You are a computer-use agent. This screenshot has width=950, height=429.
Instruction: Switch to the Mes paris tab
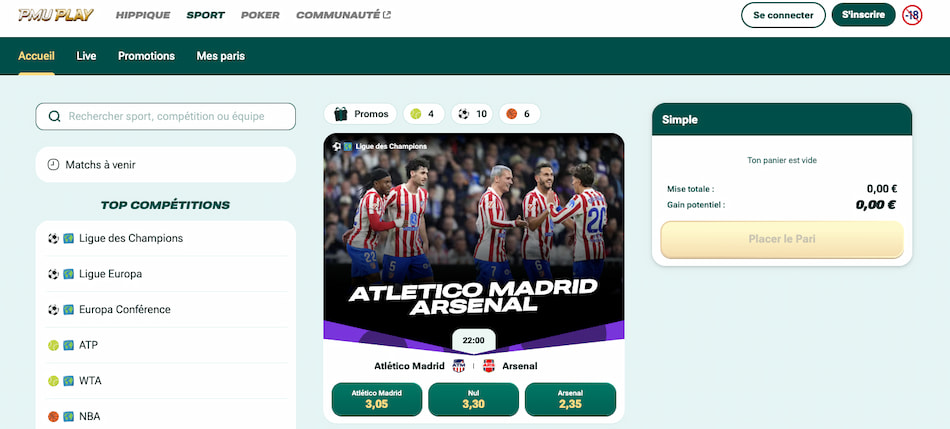(x=221, y=56)
